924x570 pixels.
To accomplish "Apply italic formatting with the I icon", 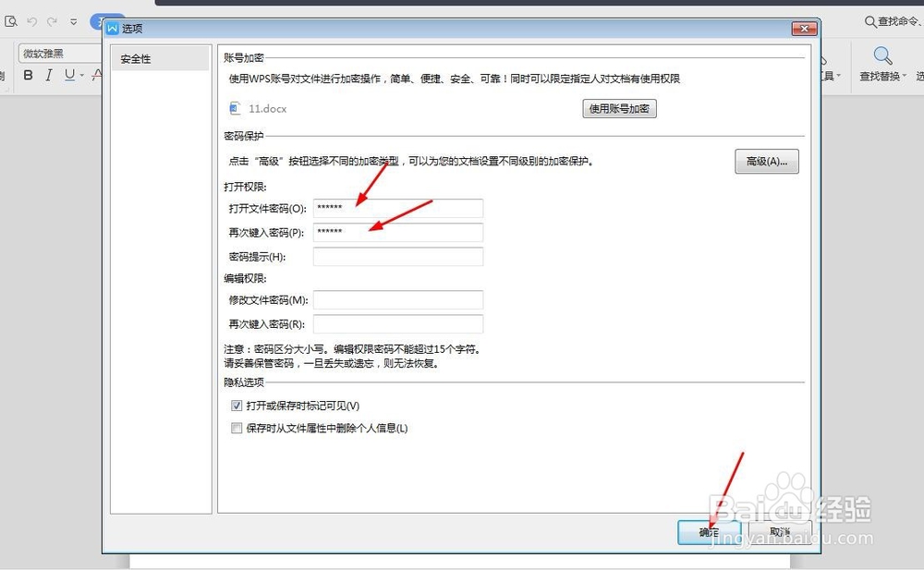I will 49,74.
